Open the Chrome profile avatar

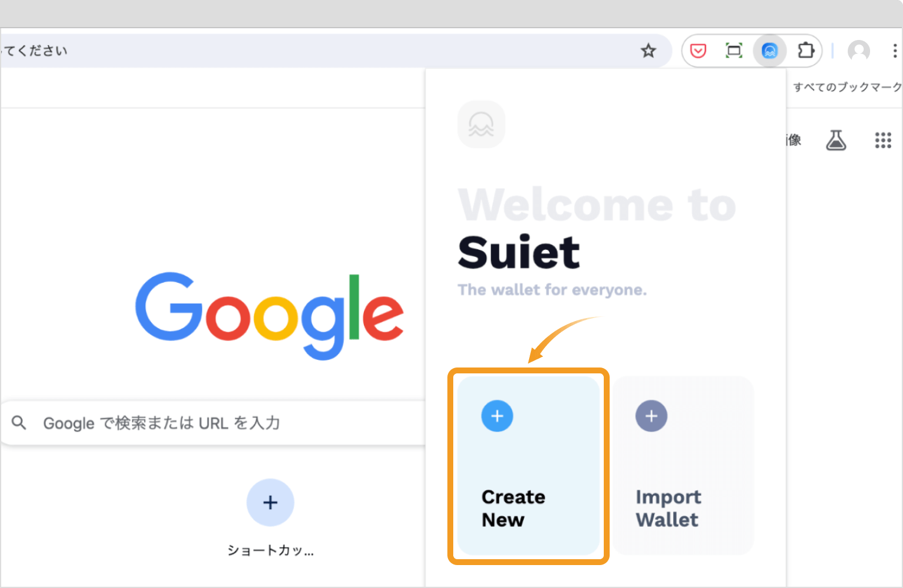click(x=859, y=51)
